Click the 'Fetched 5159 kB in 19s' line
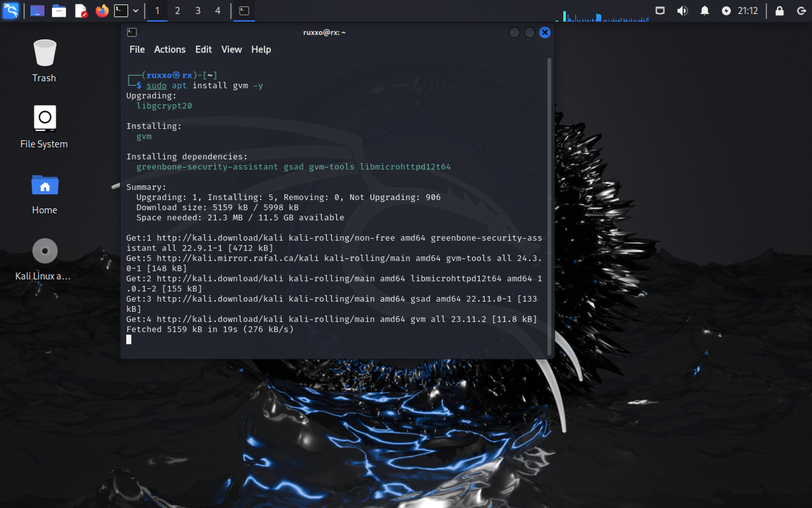The width and height of the screenshot is (812, 508). click(210, 329)
